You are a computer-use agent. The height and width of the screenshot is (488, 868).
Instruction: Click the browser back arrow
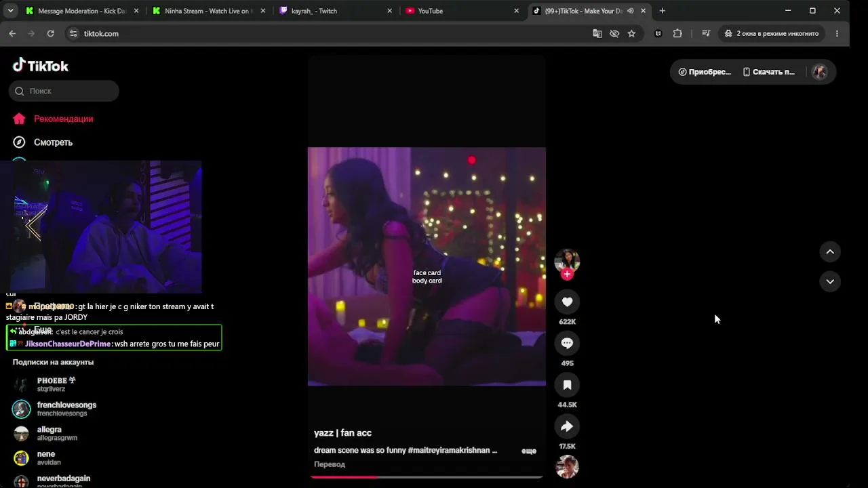[x=12, y=33]
